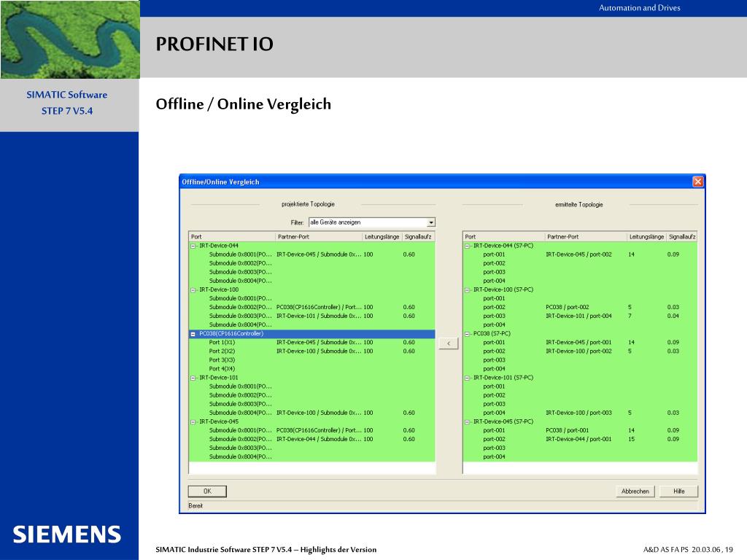Click cable length 15 of IRT-Device-045 port-002

coord(631,439)
